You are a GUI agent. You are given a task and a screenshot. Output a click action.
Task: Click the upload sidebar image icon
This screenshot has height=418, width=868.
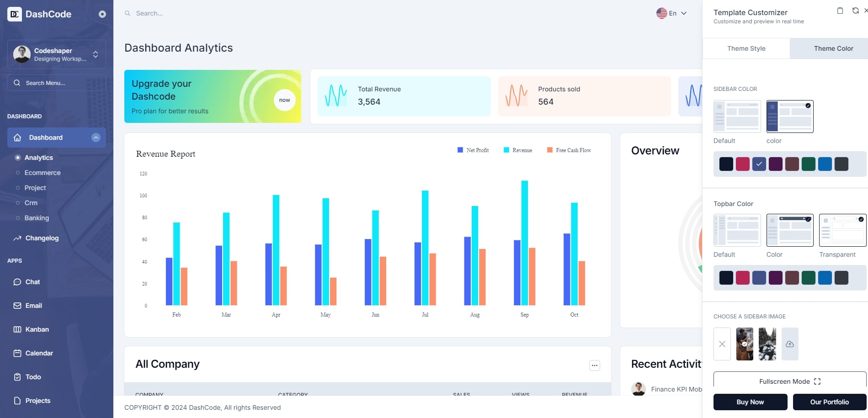pos(790,344)
